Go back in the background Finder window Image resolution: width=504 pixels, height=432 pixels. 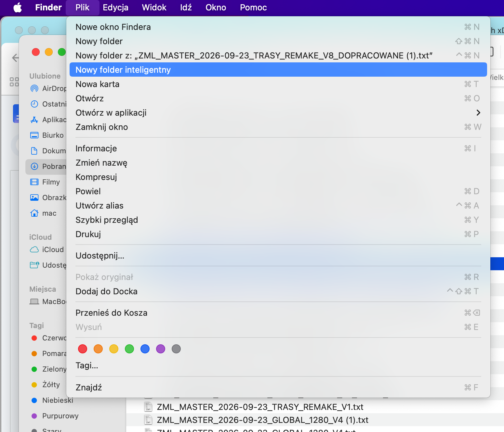click(15, 58)
